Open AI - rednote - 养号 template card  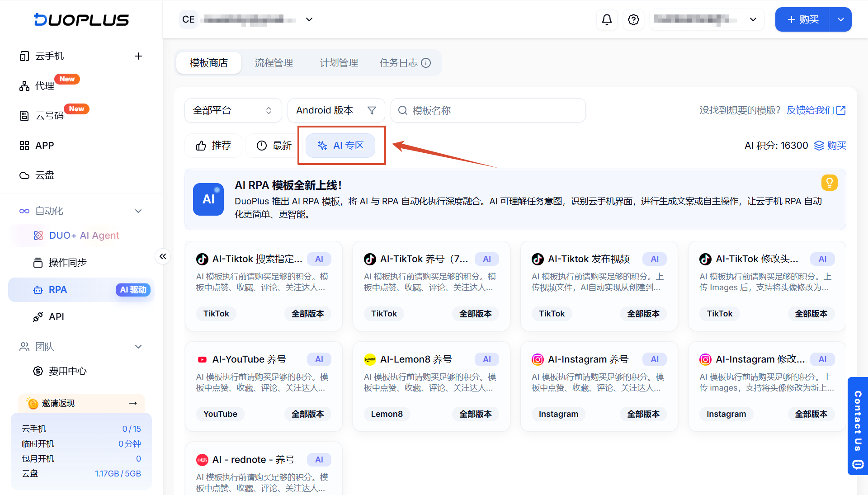(264, 469)
